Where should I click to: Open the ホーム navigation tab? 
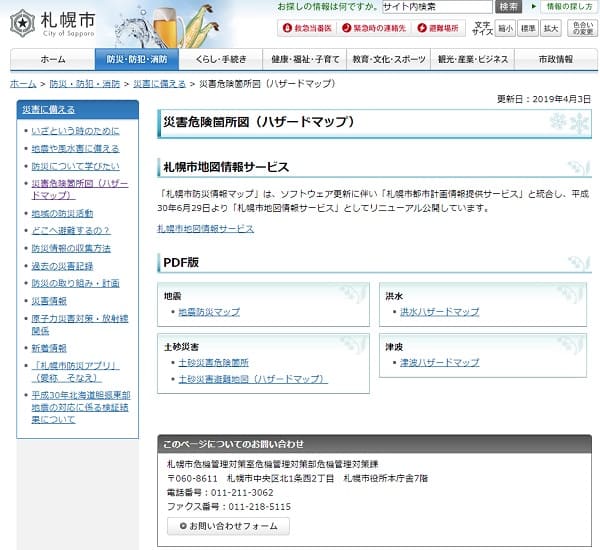[x=53, y=59]
